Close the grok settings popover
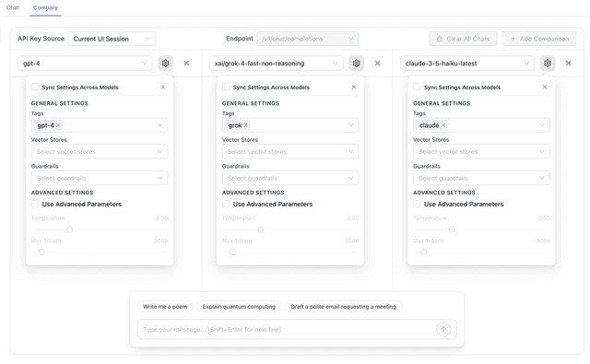Image resolution: width=590 pixels, height=364 pixels. click(354, 87)
